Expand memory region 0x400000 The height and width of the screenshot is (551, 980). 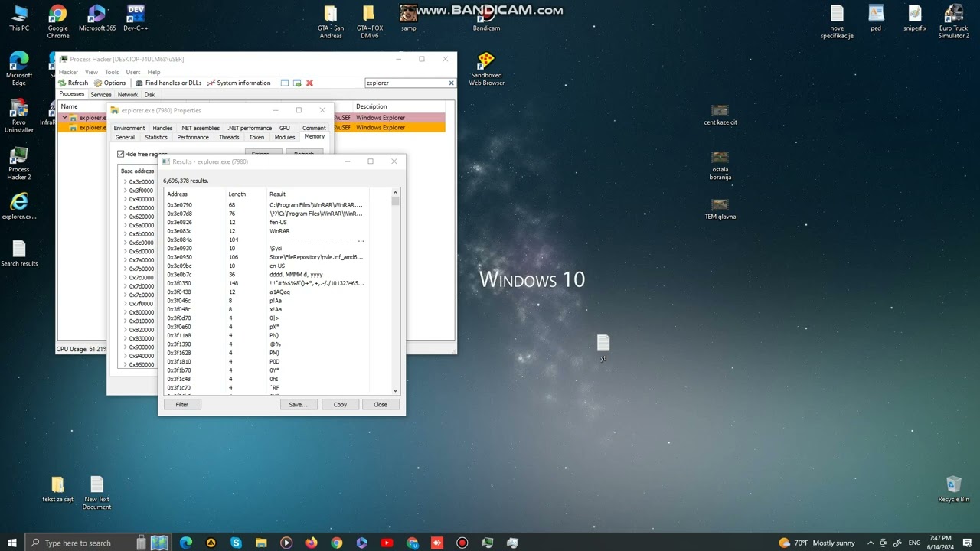click(125, 199)
